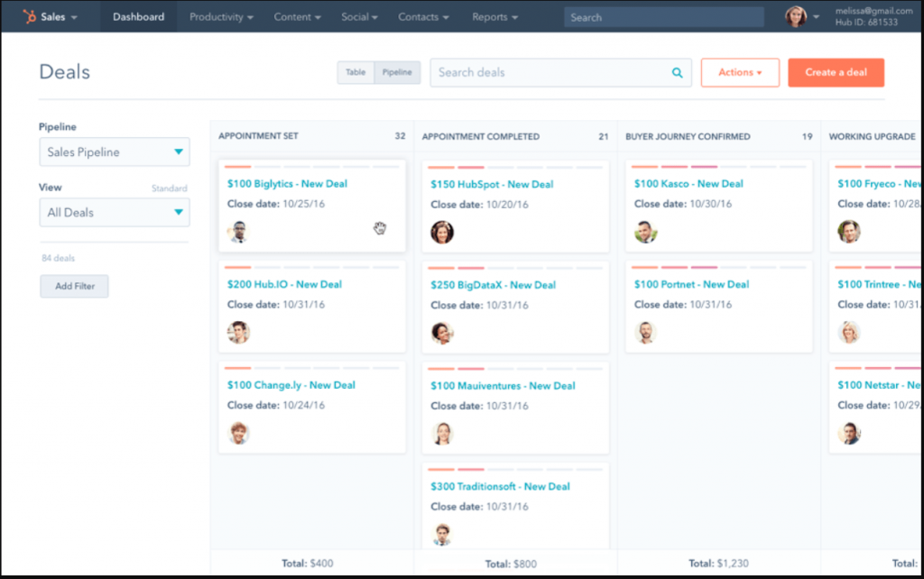Open $100 Mauiventures - New Deal
The width and height of the screenshot is (924, 579).
(x=503, y=386)
